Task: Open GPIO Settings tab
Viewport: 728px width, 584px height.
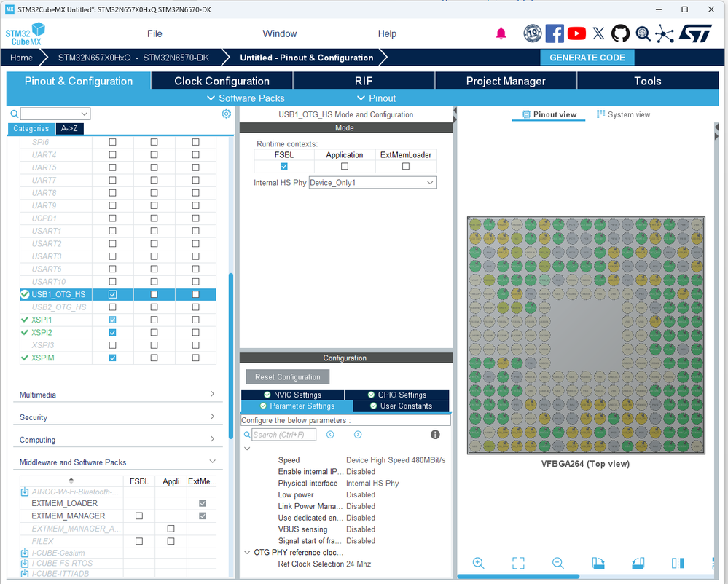Action: pos(397,395)
